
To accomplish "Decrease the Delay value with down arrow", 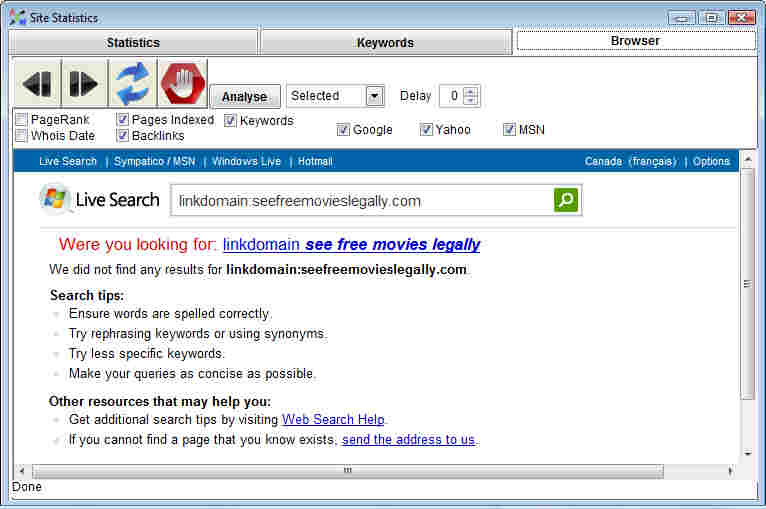I will 470,100.
